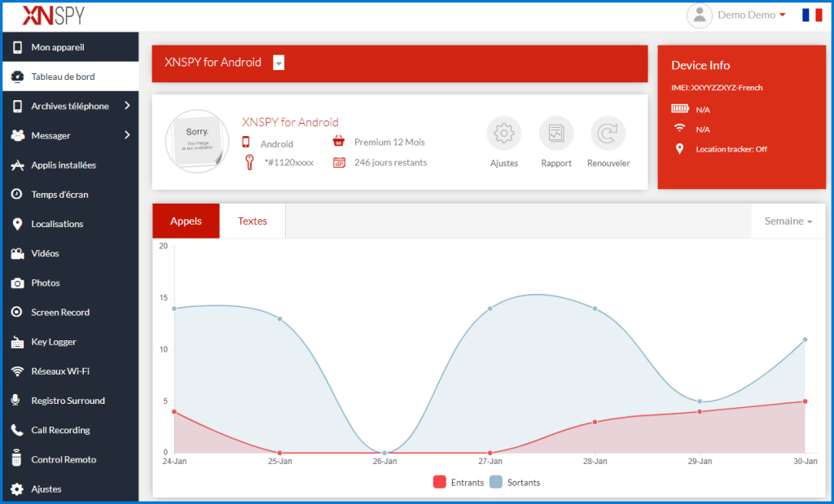The width and height of the screenshot is (834, 504).
Task: Click the Applis installées app-store icon
Action: point(18,165)
